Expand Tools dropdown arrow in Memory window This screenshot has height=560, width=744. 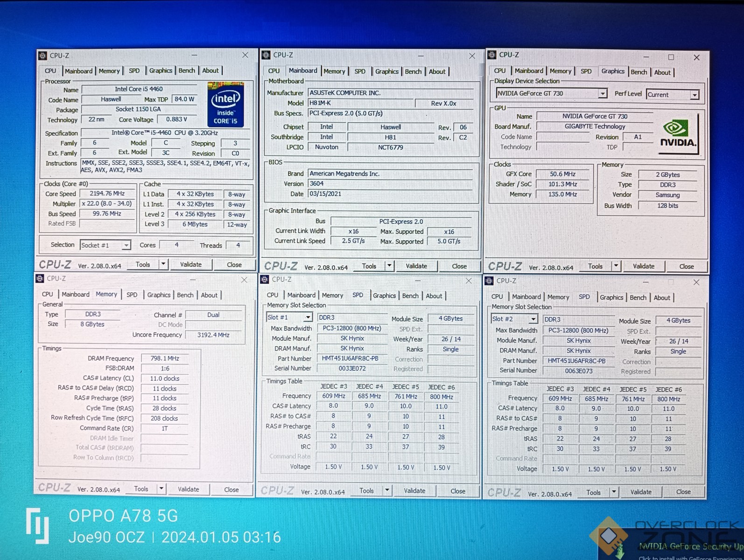point(161,489)
